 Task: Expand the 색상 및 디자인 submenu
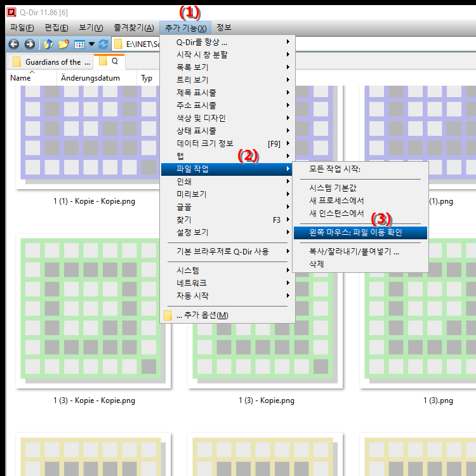tap(227, 118)
